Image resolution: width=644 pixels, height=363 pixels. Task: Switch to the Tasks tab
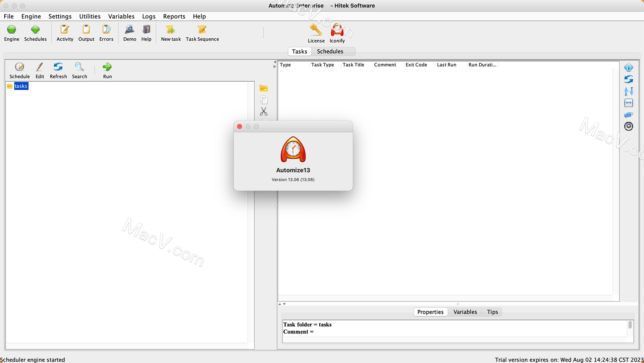(300, 51)
